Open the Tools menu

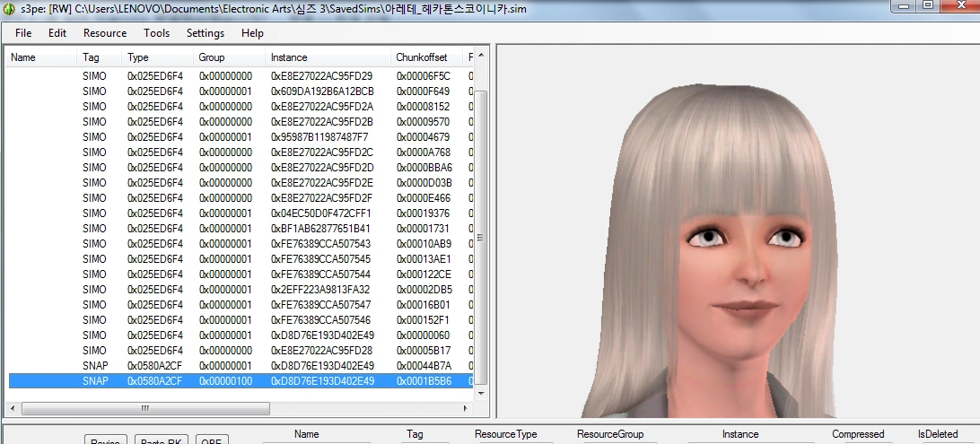156,33
